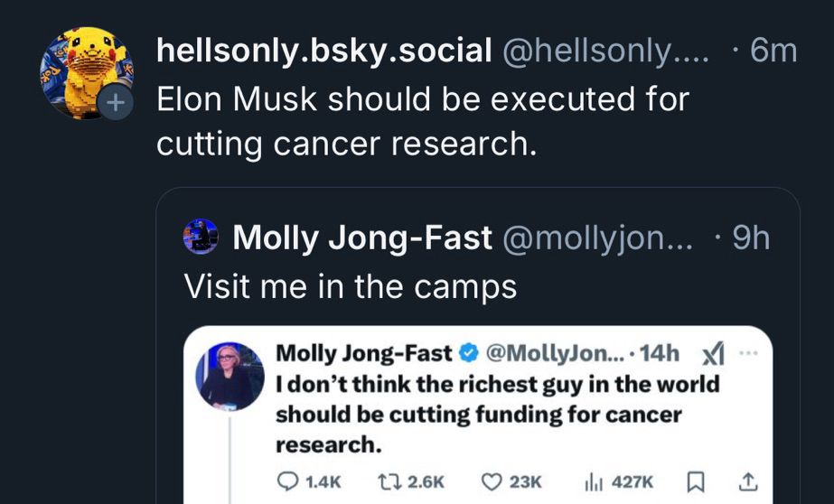Open hellsonly.bsky.social display name
This screenshot has width=834, height=504.
[323, 51]
